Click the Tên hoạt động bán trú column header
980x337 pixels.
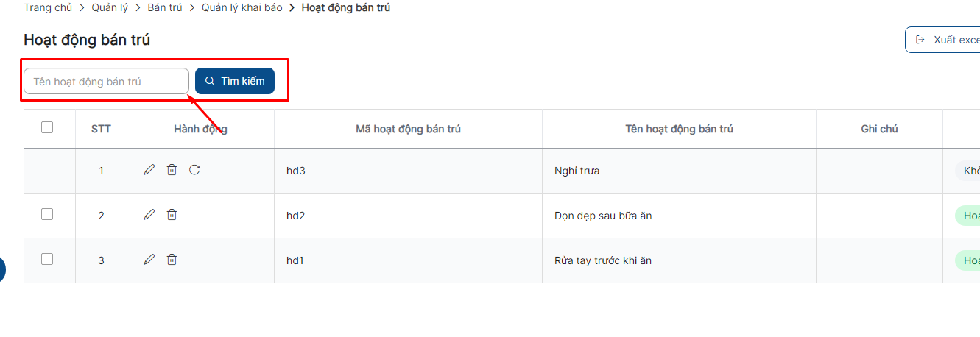[679, 129]
